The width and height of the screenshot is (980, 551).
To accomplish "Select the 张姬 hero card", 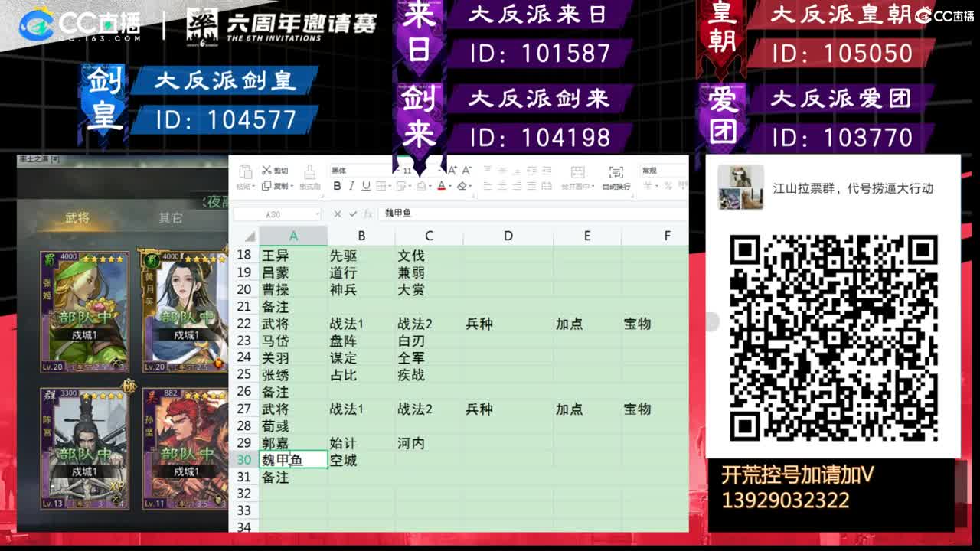I will [85, 312].
